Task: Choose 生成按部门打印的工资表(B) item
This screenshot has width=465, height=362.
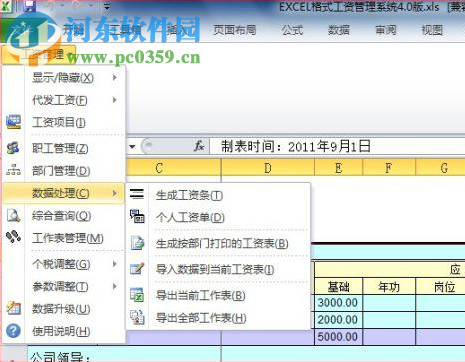Action: [x=218, y=243]
